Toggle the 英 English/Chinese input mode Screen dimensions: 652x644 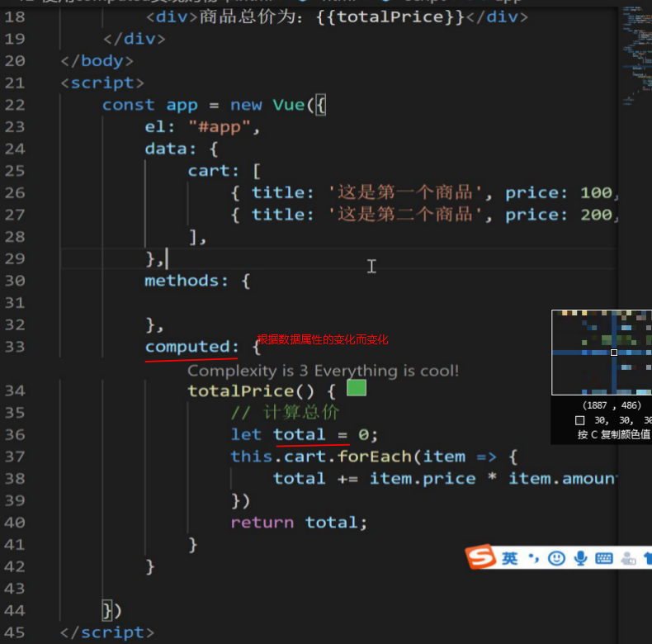point(509,558)
